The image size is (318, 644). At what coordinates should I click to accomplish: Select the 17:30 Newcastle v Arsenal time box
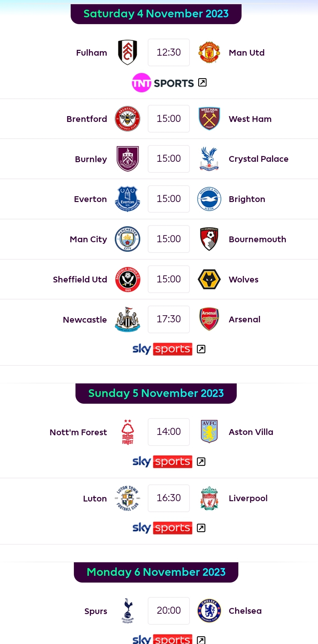coord(169,319)
